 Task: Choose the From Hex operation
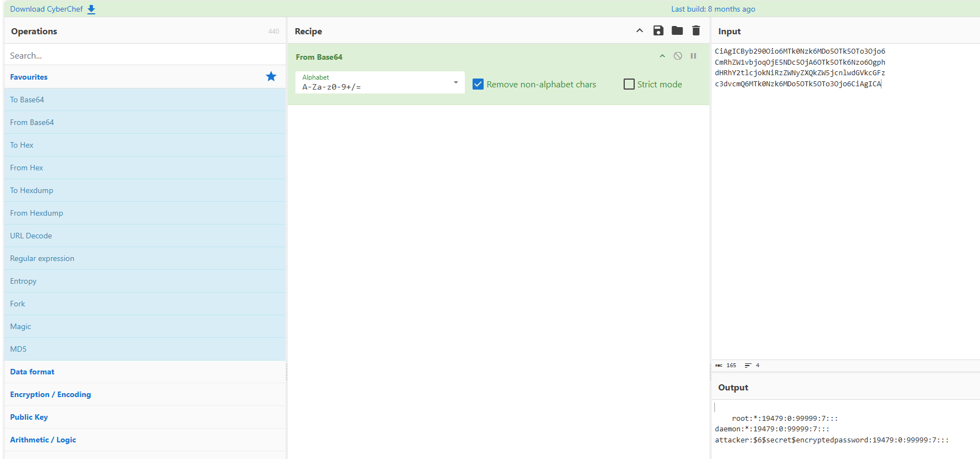(x=145, y=168)
